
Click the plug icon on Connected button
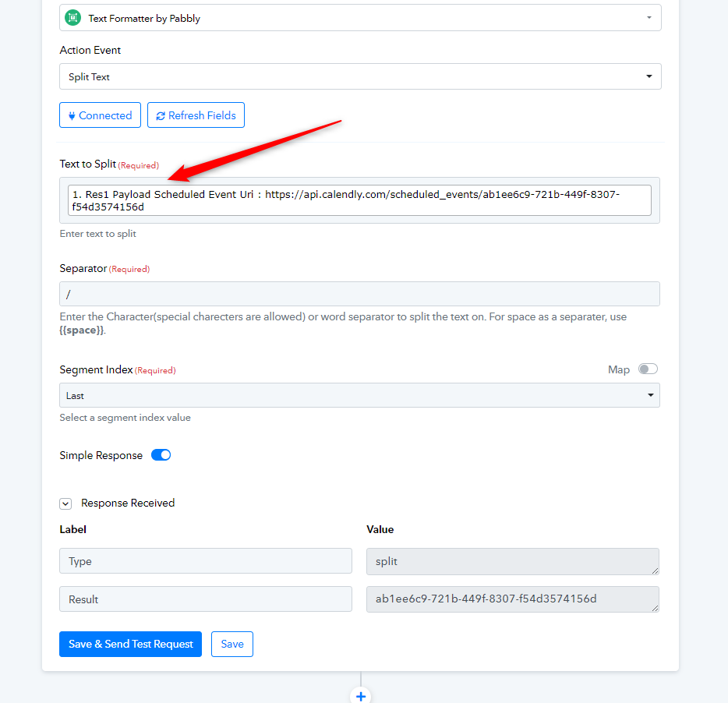point(72,115)
